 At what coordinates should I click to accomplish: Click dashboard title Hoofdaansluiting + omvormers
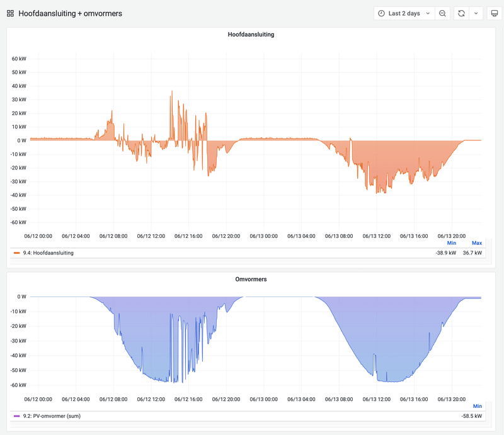(x=70, y=13)
